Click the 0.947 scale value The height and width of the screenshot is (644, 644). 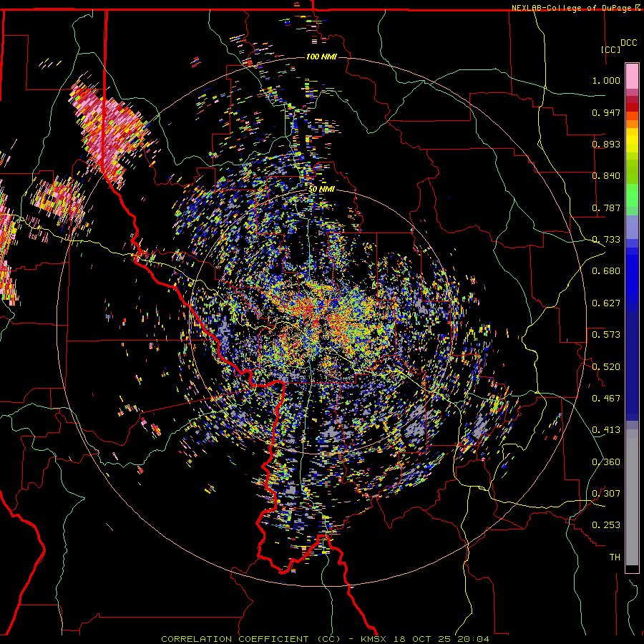(606, 112)
